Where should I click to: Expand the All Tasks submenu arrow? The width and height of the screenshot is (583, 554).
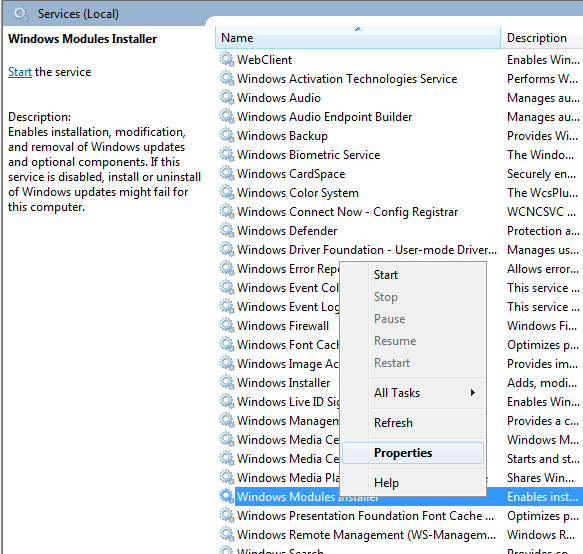pyautogui.click(x=473, y=393)
